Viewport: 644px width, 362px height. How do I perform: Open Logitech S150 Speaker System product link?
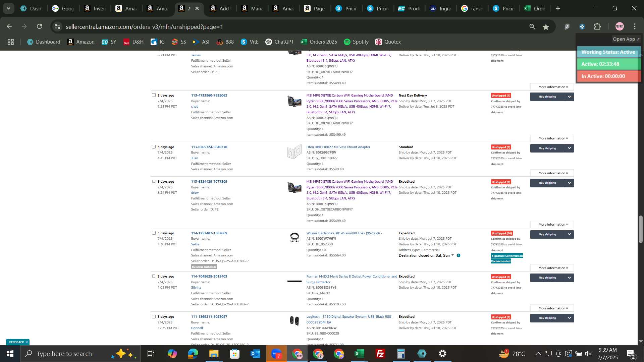(x=349, y=319)
